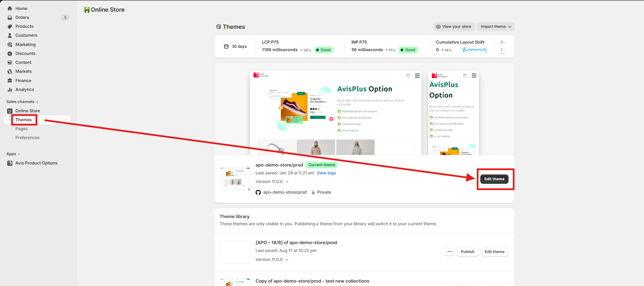The image size is (644, 286).
Task: Publish the [APO - 18/8] library theme
Action: coord(467,252)
